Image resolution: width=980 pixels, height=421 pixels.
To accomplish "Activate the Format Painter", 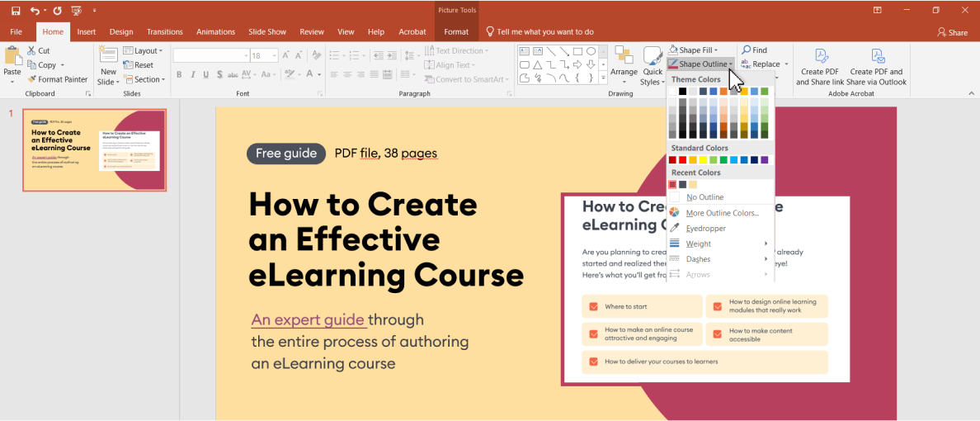I will click(58, 79).
